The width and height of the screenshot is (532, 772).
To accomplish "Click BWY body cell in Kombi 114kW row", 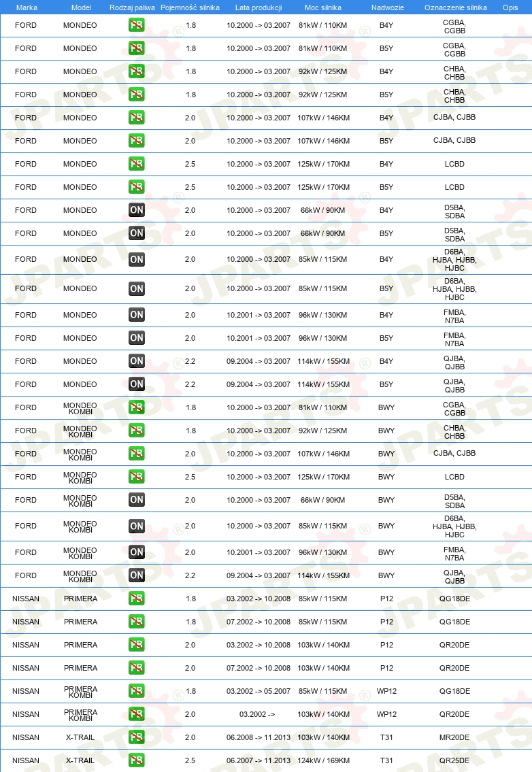I will (386, 575).
